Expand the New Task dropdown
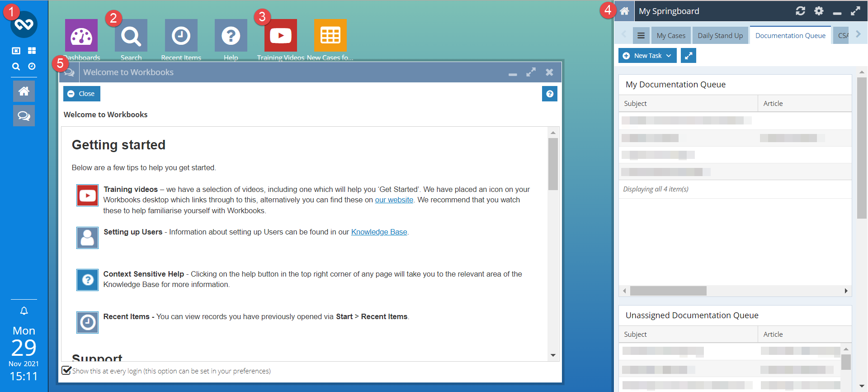The height and width of the screenshot is (392, 868). click(647, 56)
